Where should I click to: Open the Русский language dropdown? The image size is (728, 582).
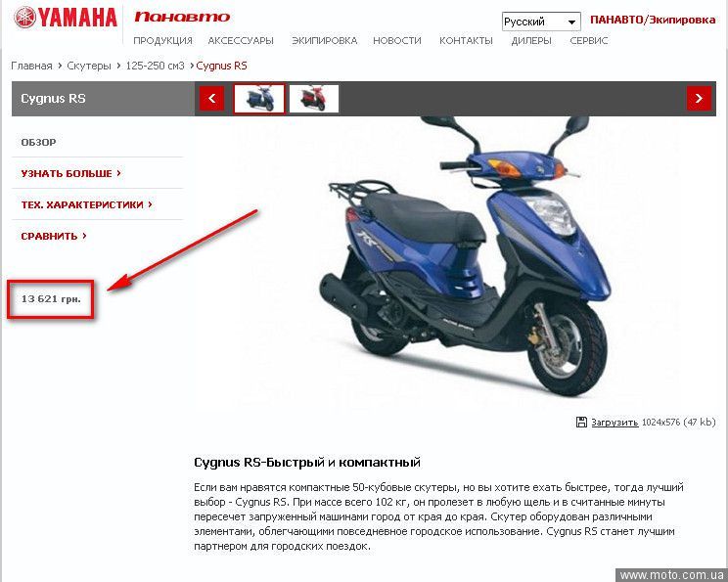[541, 22]
